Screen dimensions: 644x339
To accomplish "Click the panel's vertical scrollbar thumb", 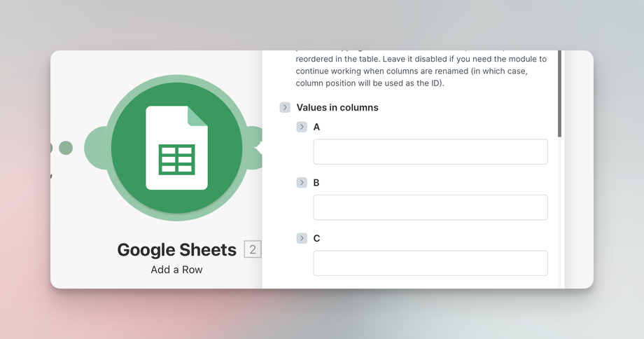I will tap(559, 94).
